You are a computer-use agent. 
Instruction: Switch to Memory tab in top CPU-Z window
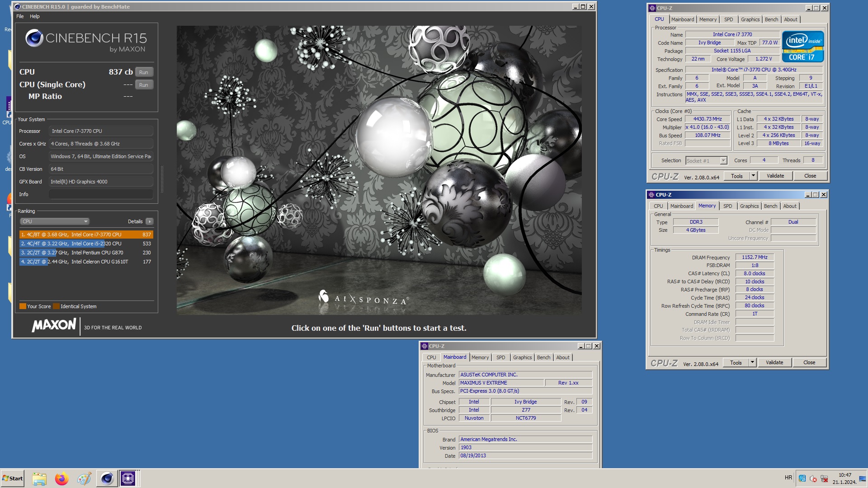click(708, 19)
